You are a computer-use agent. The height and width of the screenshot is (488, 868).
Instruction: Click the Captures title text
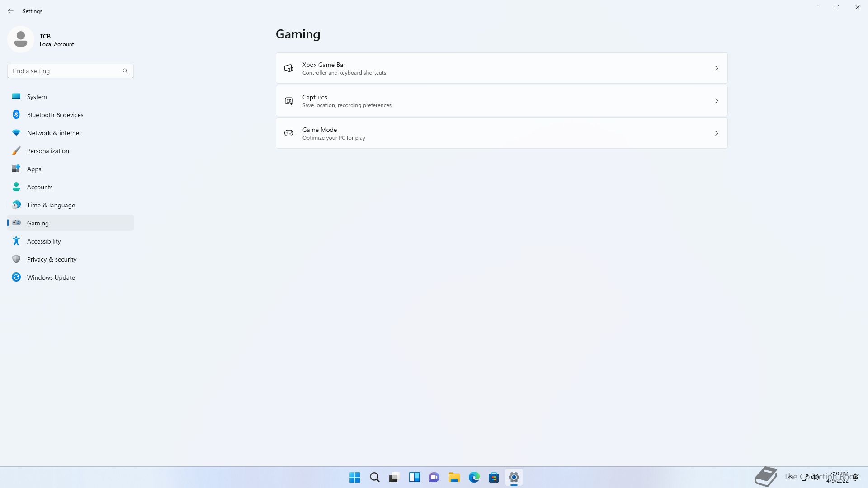coord(315,97)
